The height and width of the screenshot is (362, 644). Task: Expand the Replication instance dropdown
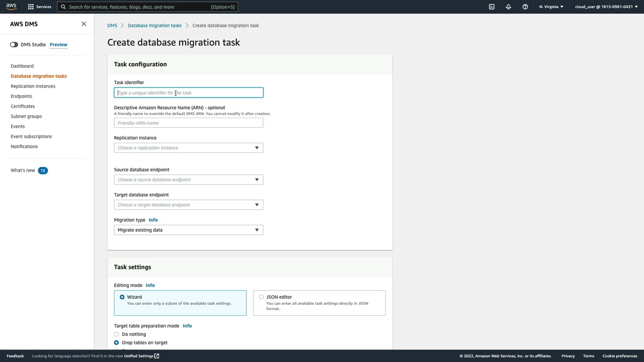(188, 148)
